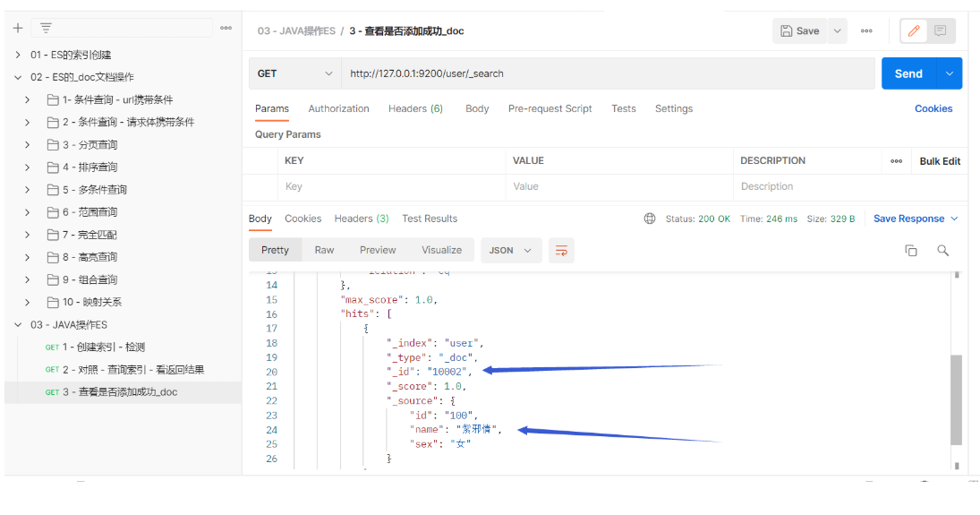Open sidebar more options ellipsis
Viewport: 980px width, 515px height.
[226, 28]
